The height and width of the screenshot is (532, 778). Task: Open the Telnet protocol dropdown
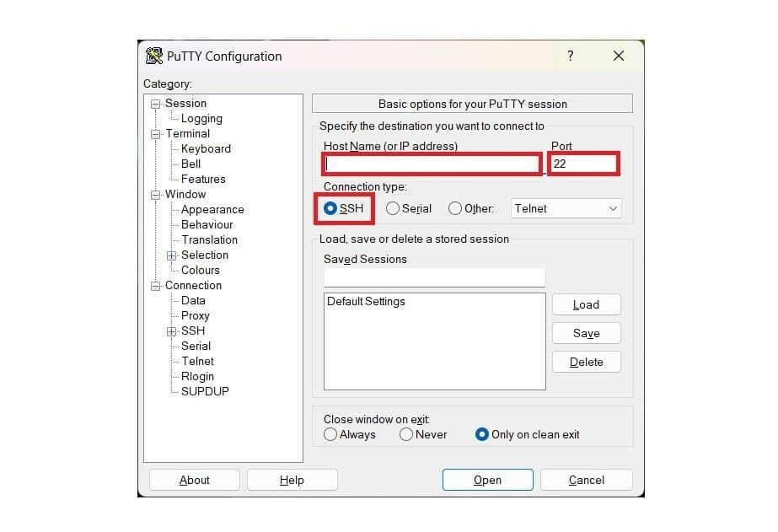point(566,208)
